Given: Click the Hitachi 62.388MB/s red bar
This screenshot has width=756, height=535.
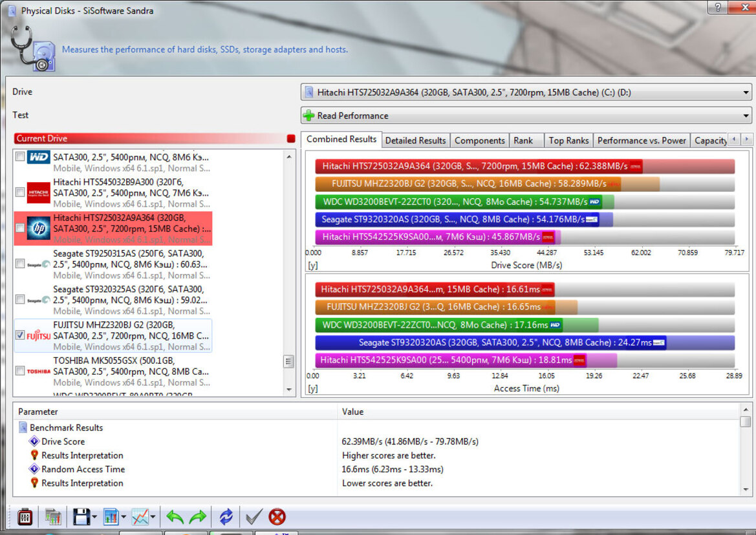Looking at the screenshot, I should point(479,167).
